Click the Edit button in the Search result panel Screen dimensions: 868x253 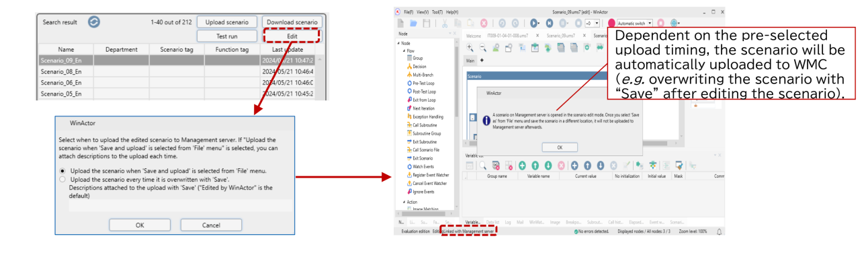[x=292, y=36]
